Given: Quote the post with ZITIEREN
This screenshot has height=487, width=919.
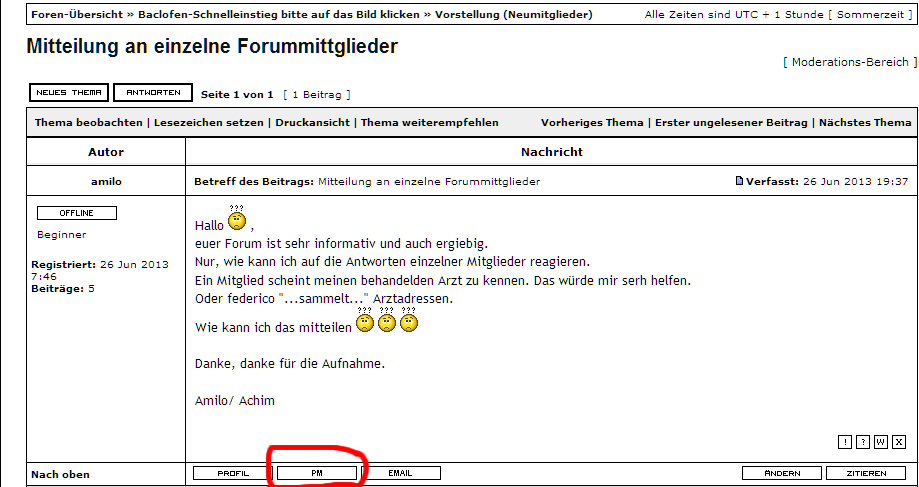Looking at the screenshot, I should click(x=865, y=473).
